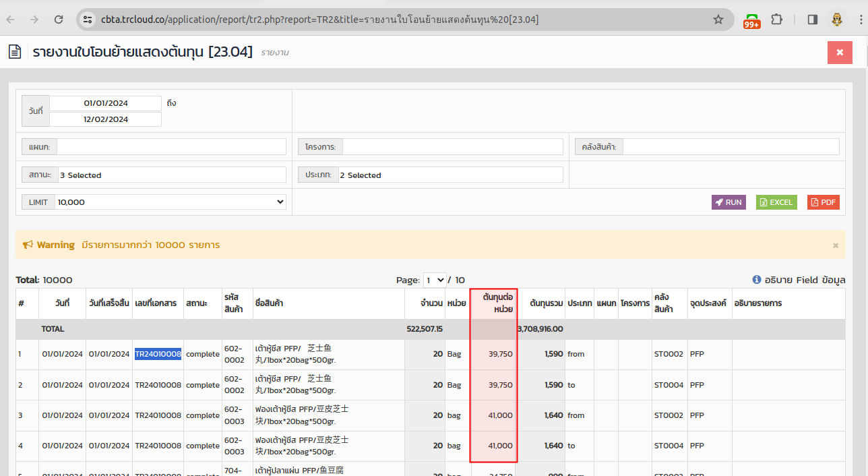
Task: Click the Total: 10000 record count
Action: [44, 280]
